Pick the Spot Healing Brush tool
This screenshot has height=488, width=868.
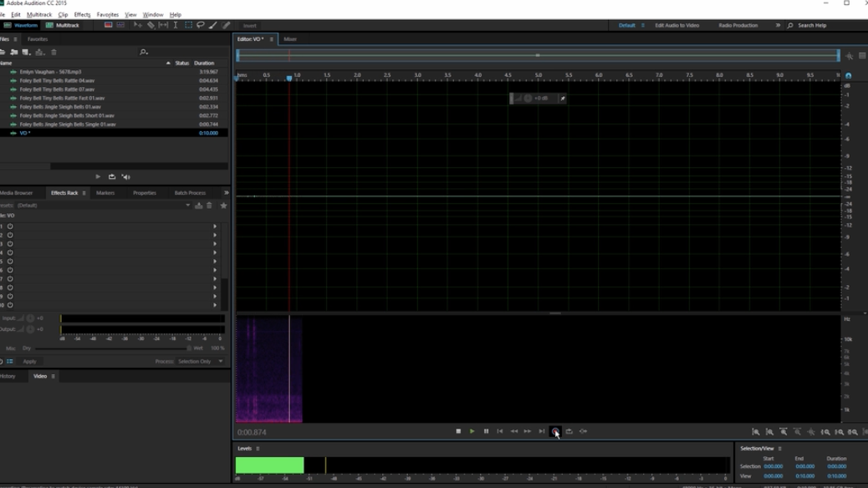227,25
